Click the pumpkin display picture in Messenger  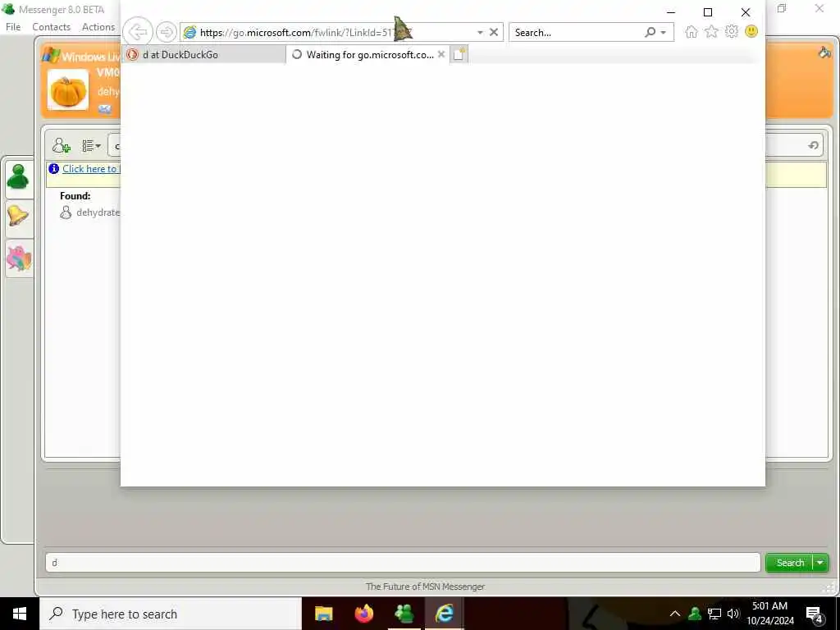tap(68, 89)
